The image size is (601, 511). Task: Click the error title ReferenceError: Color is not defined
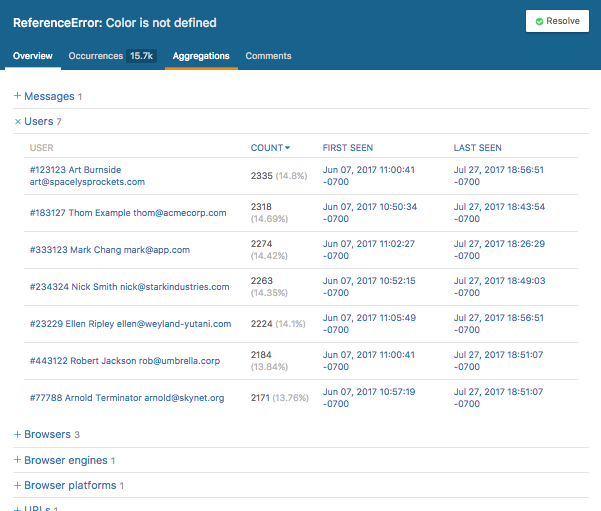(x=115, y=23)
